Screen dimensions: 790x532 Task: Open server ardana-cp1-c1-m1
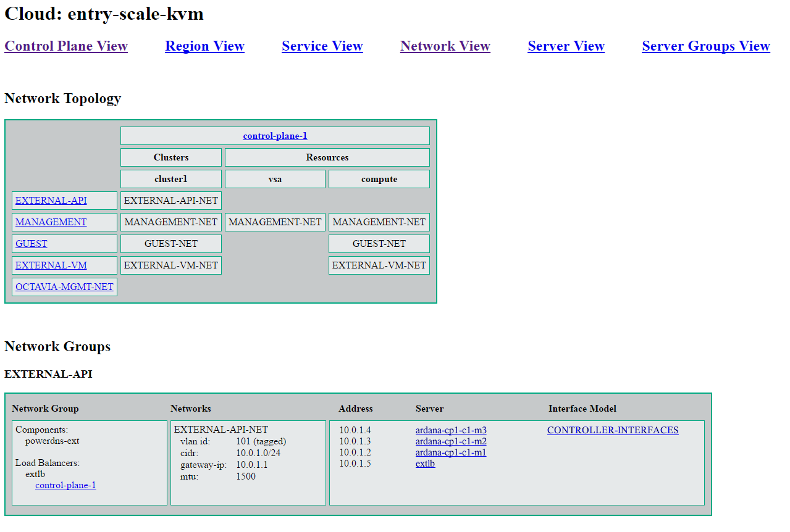click(x=451, y=452)
